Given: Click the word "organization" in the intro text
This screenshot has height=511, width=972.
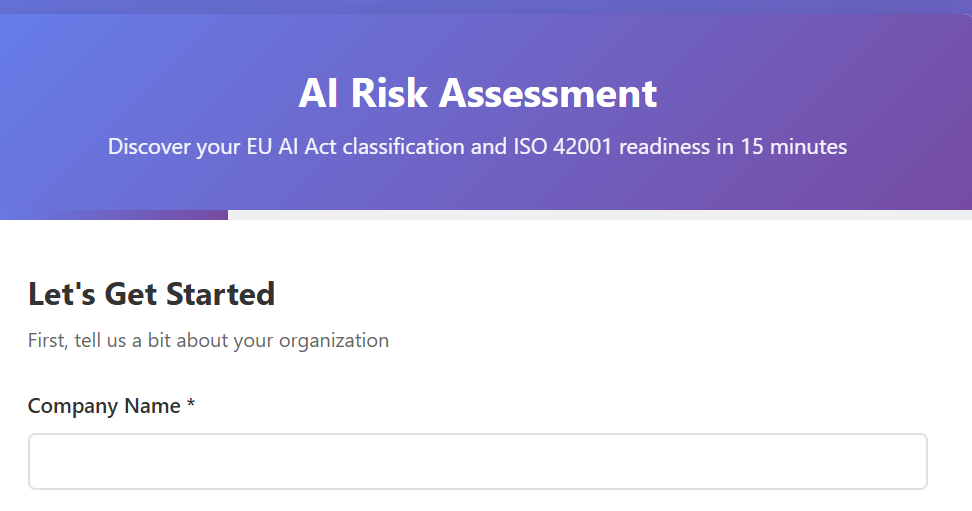Looking at the screenshot, I should 334,340.
